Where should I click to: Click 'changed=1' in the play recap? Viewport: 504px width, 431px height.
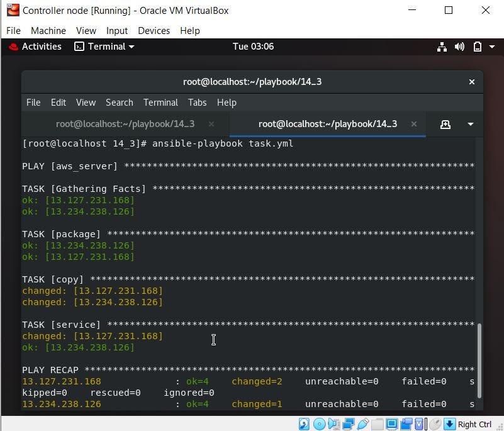pyautogui.click(x=257, y=404)
